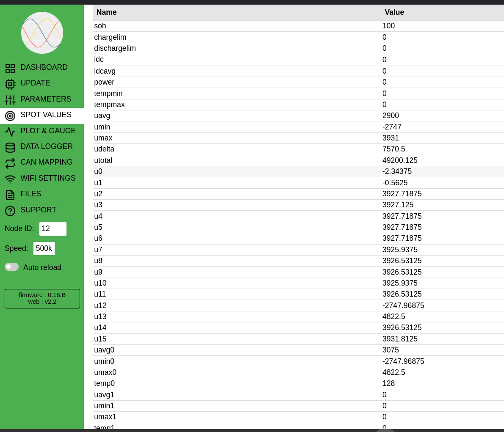Click the sine wave logo

42,33
